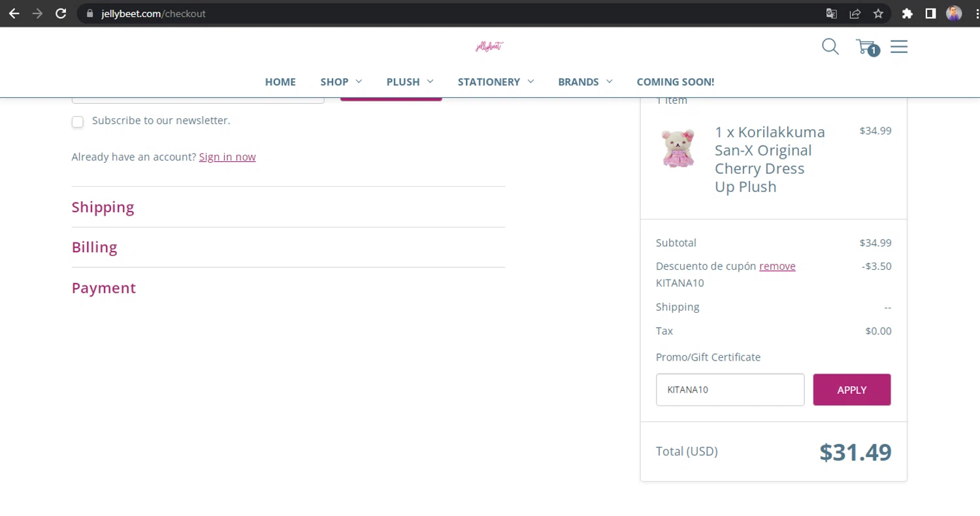Click the padlock site info icon
This screenshot has width=980, height=516.
(90, 13)
